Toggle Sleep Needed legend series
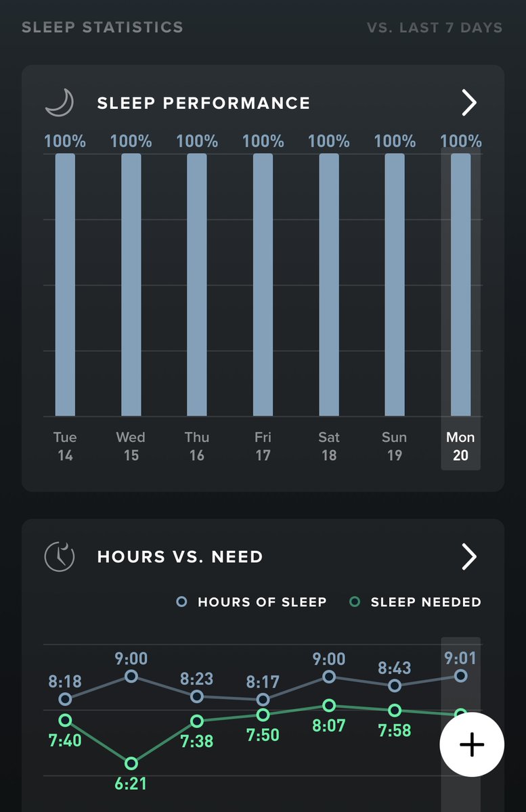526x812 pixels. coord(416,602)
